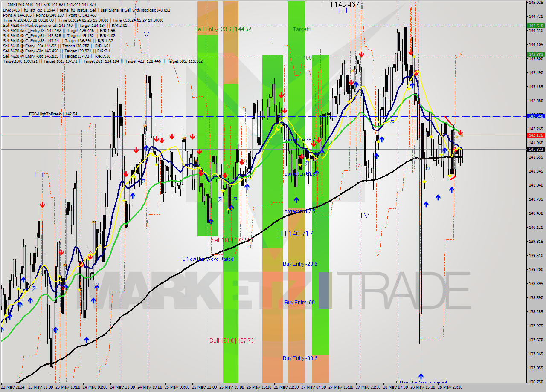This screenshot has height=392, width=546.
Task: Click the 140.735 price scale value
Action: [536, 199]
